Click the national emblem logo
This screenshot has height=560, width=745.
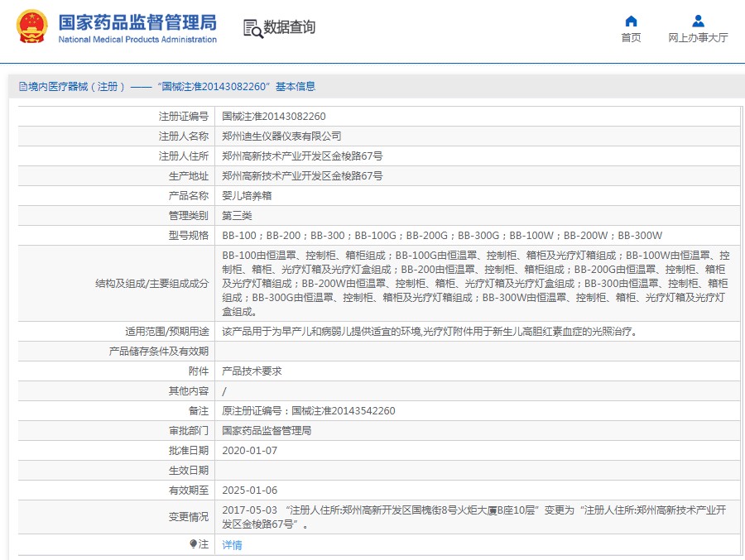click(31, 26)
